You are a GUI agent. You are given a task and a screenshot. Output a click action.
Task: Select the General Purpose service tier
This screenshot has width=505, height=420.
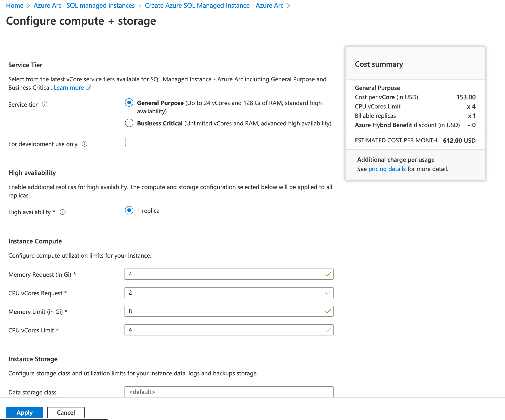tap(129, 102)
